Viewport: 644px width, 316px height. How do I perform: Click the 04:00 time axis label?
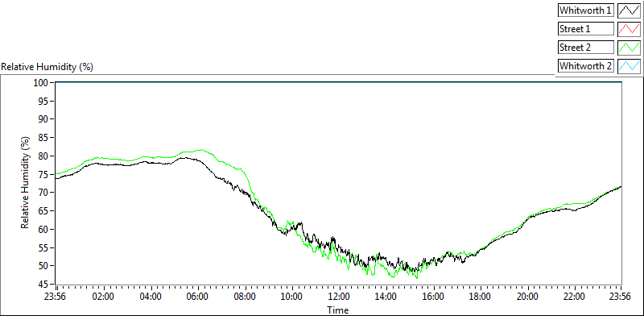click(151, 297)
